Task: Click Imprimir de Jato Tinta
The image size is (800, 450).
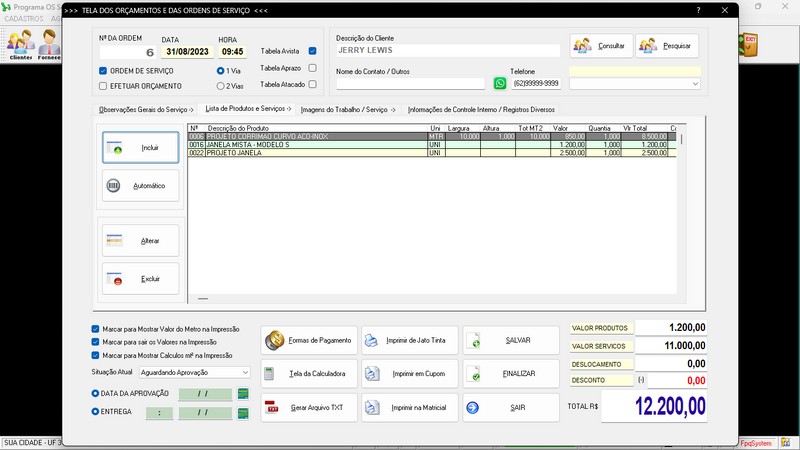Action: [x=409, y=341]
